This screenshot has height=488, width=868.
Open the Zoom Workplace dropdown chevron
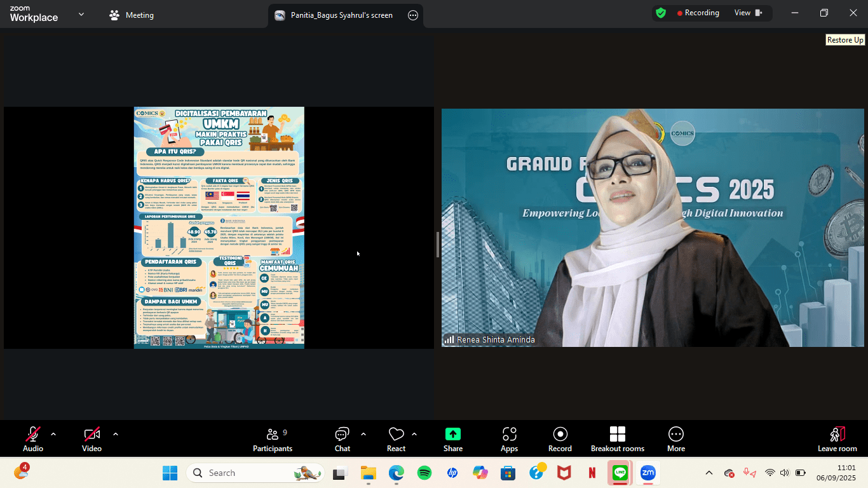tap(81, 14)
